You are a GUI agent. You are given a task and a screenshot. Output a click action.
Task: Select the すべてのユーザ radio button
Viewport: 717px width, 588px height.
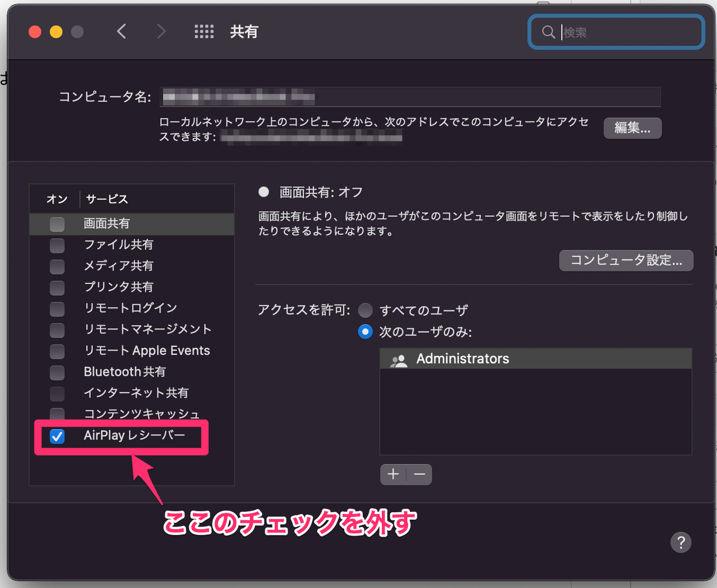pyautogui.click(x=365, y=310)
